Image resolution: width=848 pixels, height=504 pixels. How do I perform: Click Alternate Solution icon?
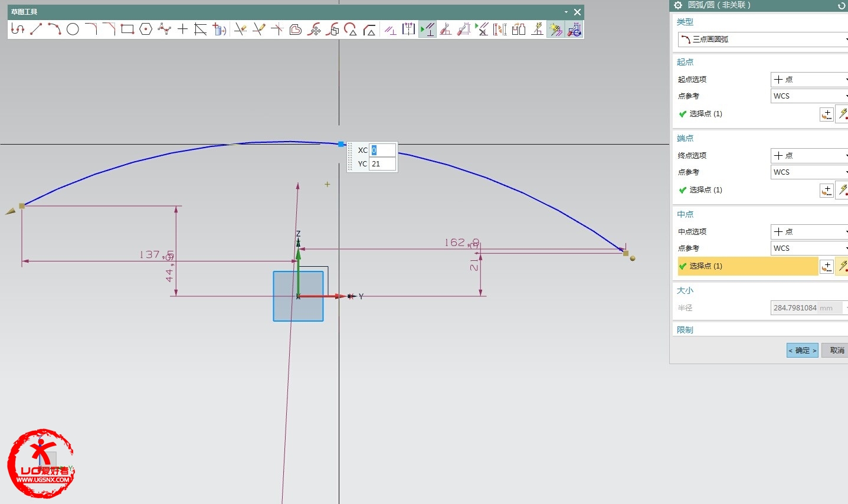point(537,29)
